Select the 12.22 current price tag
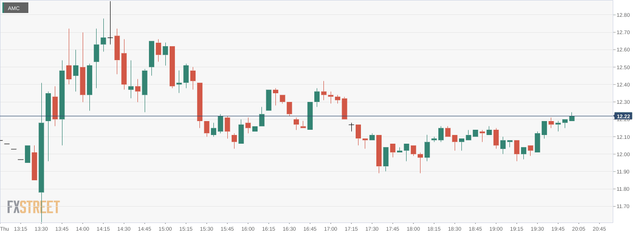644x235 pixels. (x=623, y=116)
